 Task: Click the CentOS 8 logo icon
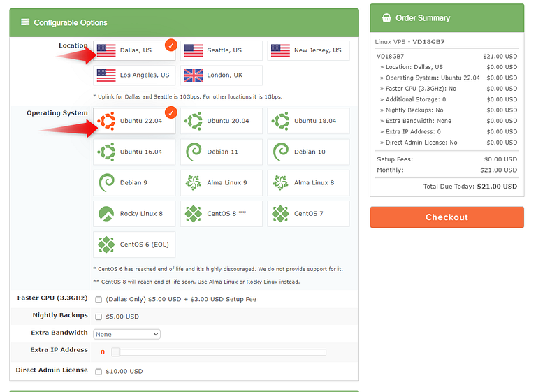tap(194, 214)
